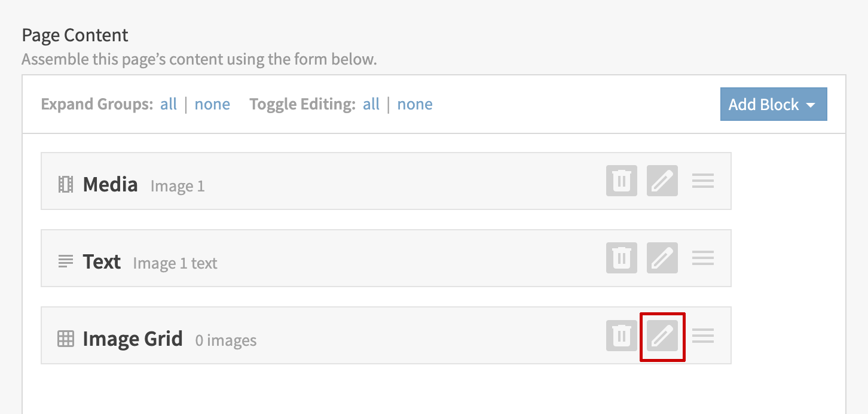This screenshot has height=414, width=868.
Task: Delete the Text block
Action: pos(622,258)
